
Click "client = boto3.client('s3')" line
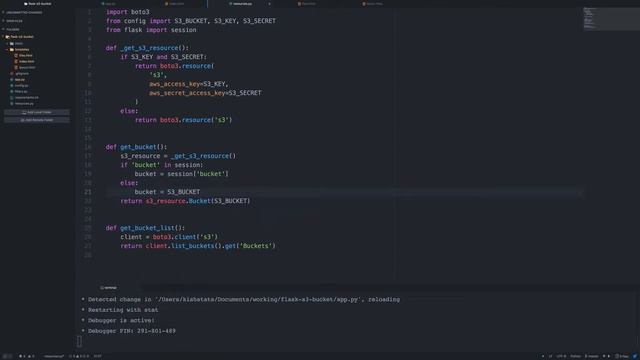click(169, 237)
